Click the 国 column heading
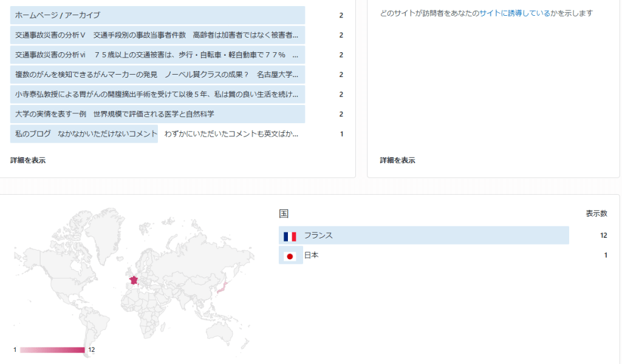622x364 pixels. point(283,214)
